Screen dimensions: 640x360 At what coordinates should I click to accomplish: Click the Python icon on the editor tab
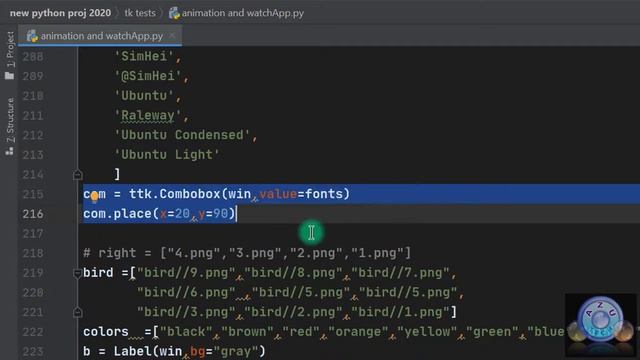(32, 36)
